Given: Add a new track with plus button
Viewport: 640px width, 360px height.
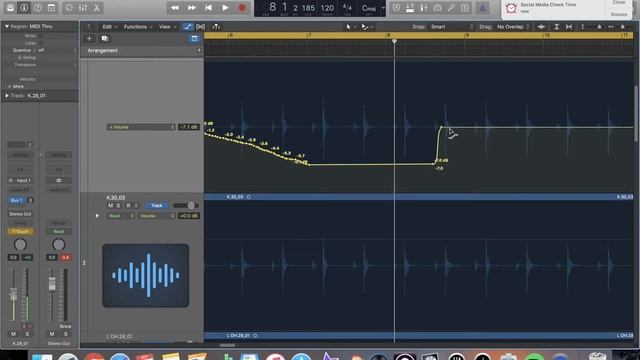Looking at the screenshot, I should click(89, 39).
